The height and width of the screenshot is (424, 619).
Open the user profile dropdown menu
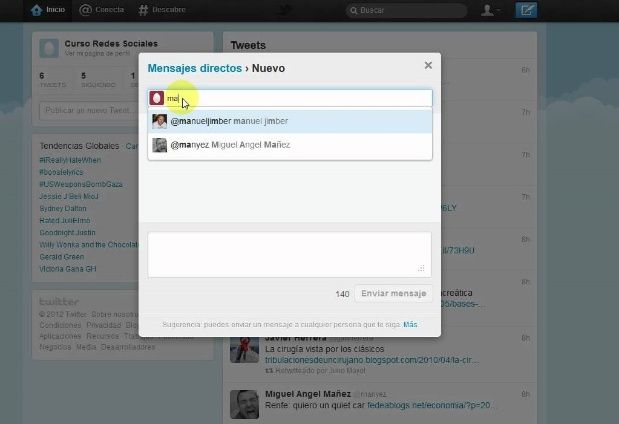(x=489, y=10)
